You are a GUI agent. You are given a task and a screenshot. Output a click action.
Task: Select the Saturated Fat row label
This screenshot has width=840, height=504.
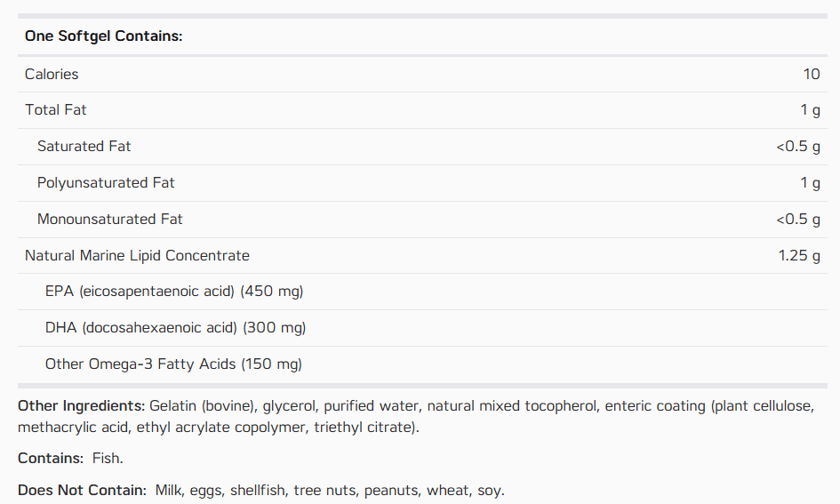click(x=84, y=146)
